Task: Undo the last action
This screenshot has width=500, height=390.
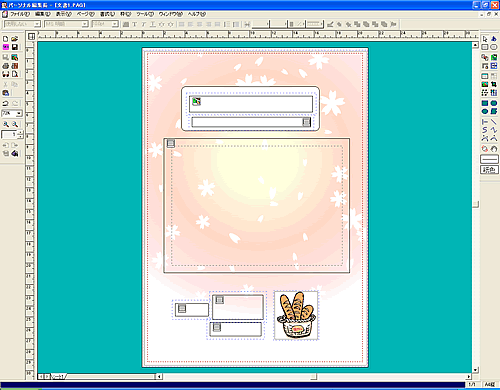Action: tap(6, 103)
